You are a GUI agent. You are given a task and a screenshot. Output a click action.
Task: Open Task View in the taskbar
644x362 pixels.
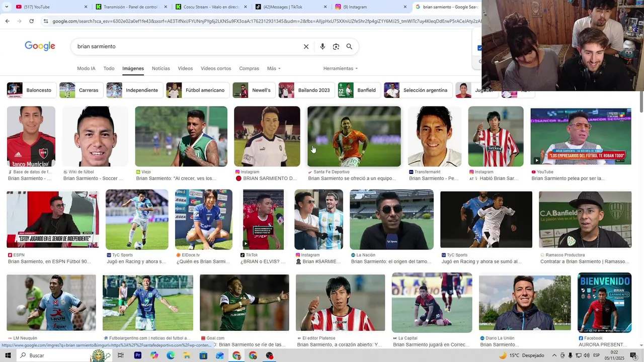121,355
